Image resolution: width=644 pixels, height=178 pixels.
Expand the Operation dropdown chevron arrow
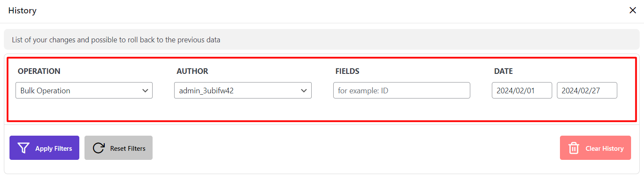tap(145, 91)
